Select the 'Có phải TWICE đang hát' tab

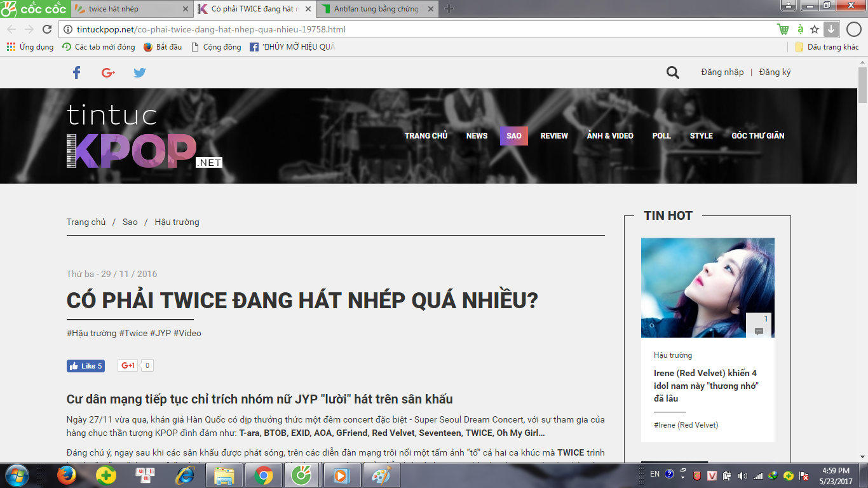click(254, 9)
